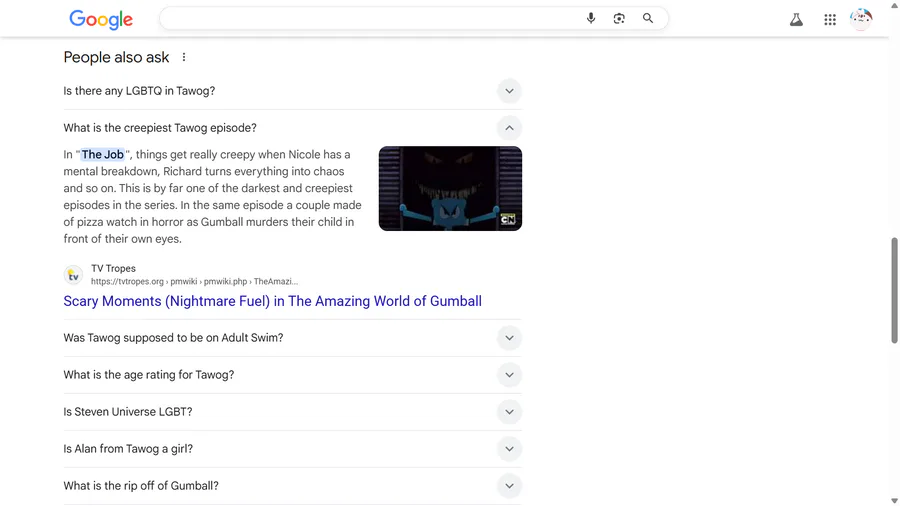The image size is (900, 506).
Task: Click the scrollbar down arrow
Action: coord(894,501)
